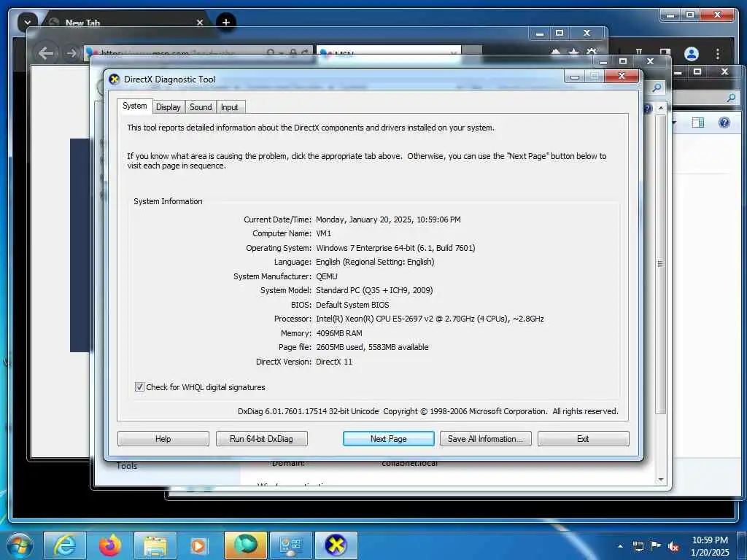Click the forward arrow in Internet Explorer

(71, 52)
